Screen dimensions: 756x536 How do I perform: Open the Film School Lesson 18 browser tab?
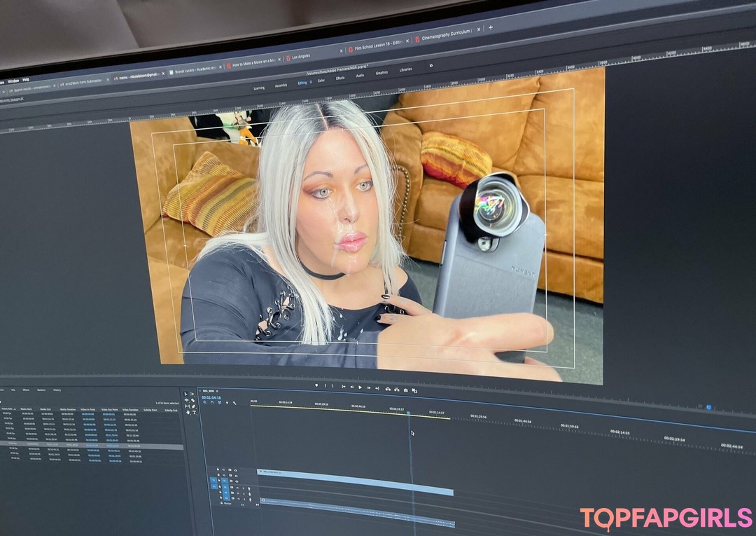pos(378,48)
